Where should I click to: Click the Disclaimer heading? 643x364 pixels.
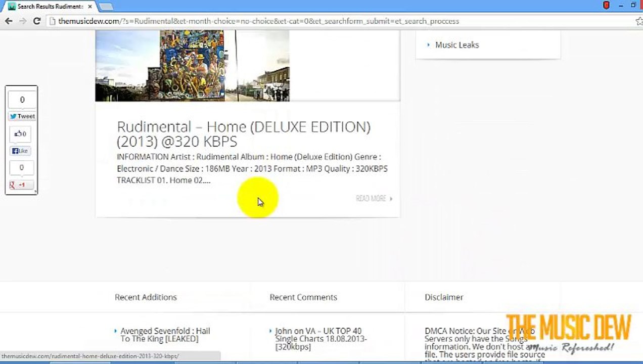(x=444, y=297)
